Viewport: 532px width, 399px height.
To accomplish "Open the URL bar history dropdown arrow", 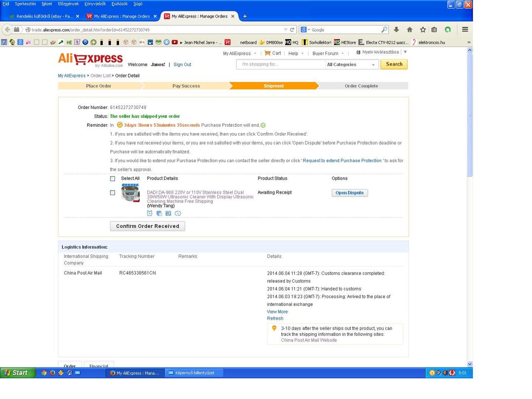I will [x=286, y=30].
